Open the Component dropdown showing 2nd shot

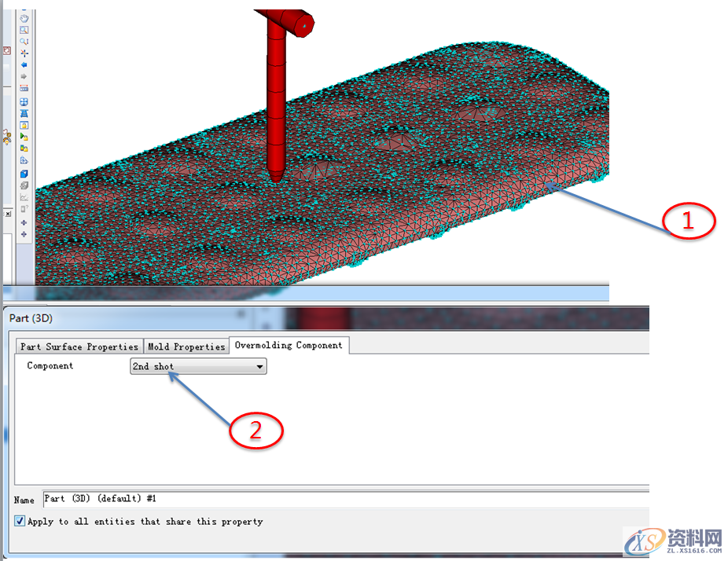[x=198, y=366]
